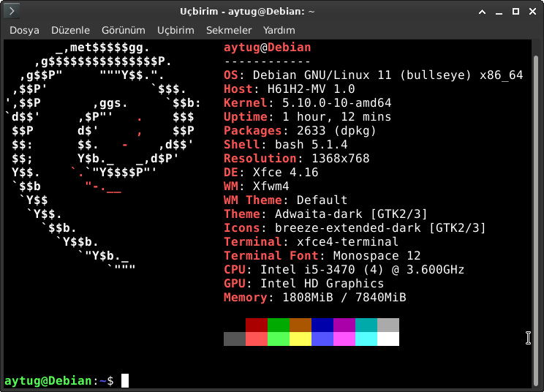Click the GPU line Intel HD Graphics
Screen dimensions: 544x392
click(304, 283)
